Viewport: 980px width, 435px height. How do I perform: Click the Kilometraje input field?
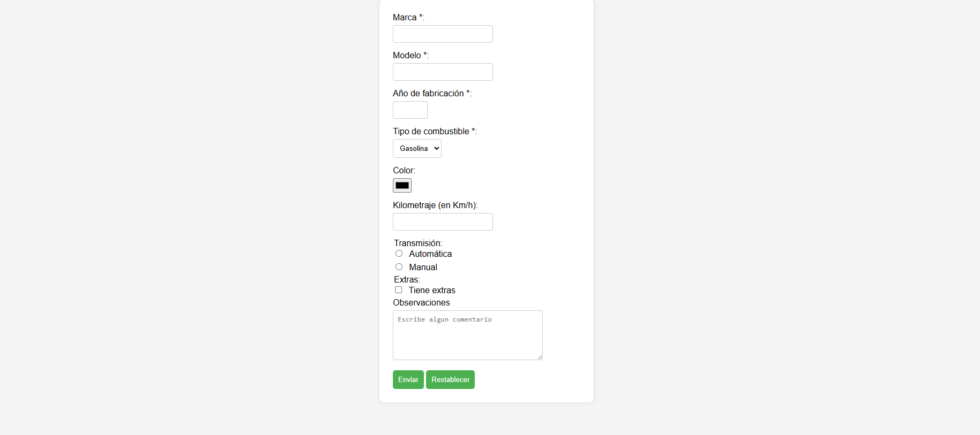click(443, 222)
